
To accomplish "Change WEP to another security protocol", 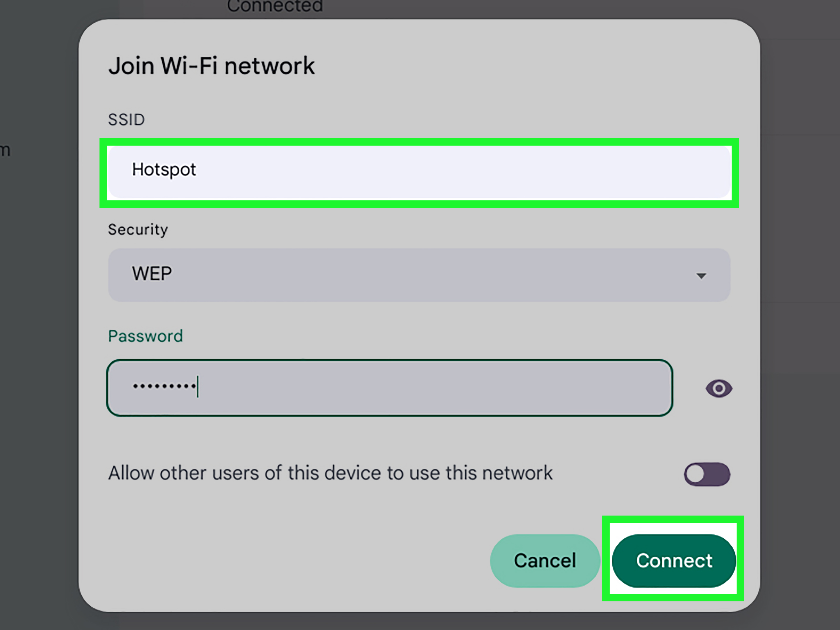I will point(418,274).
